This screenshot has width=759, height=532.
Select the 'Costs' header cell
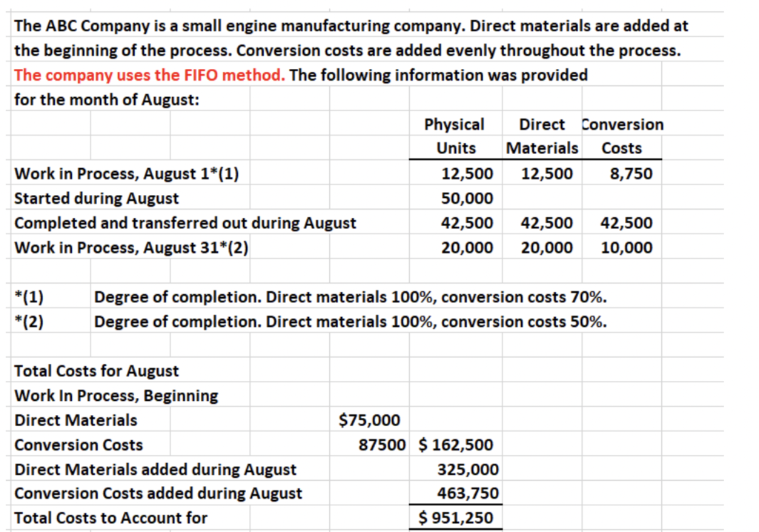tap(622, 147)
